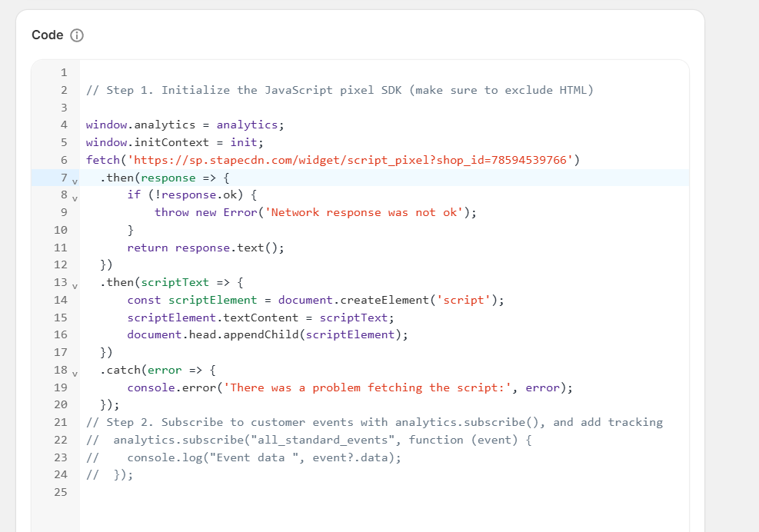
Task: Click the Step 2 comment line
Action: pyautogui.click(x=374, y=422)
